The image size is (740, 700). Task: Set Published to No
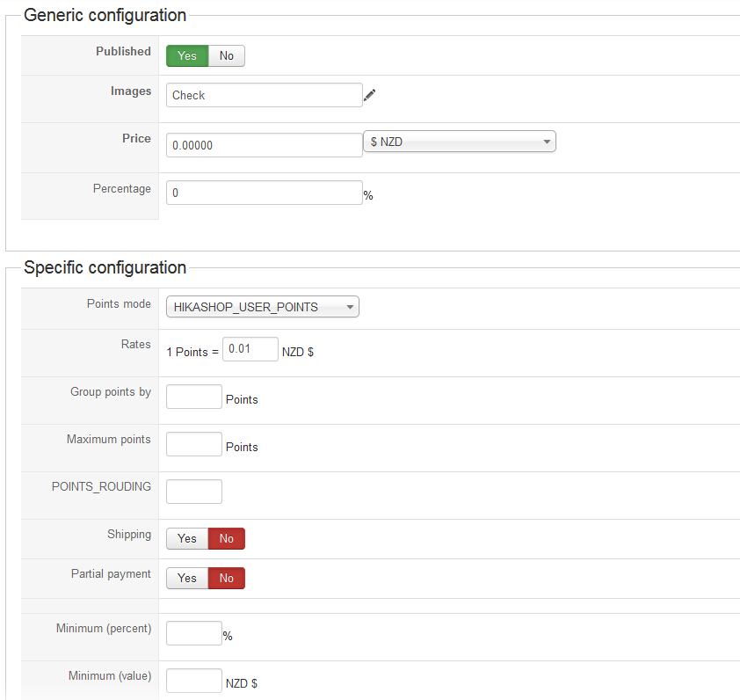click(x=227, y=56)
